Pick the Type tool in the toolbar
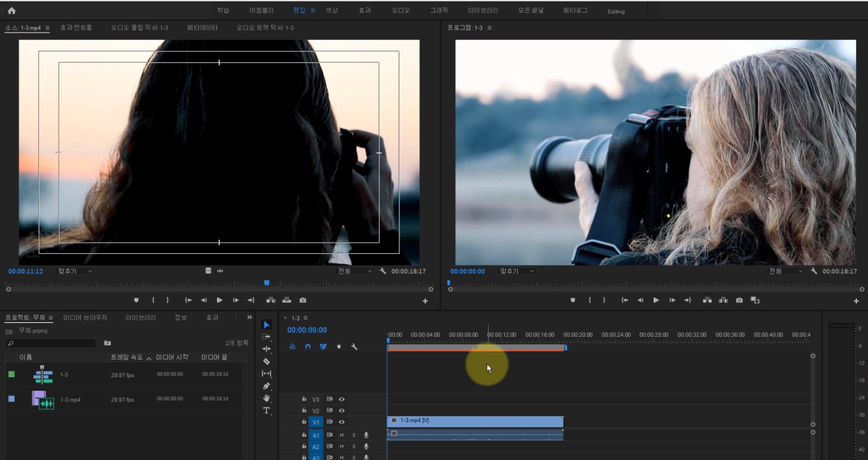868x460 pixels. [266, 411]
